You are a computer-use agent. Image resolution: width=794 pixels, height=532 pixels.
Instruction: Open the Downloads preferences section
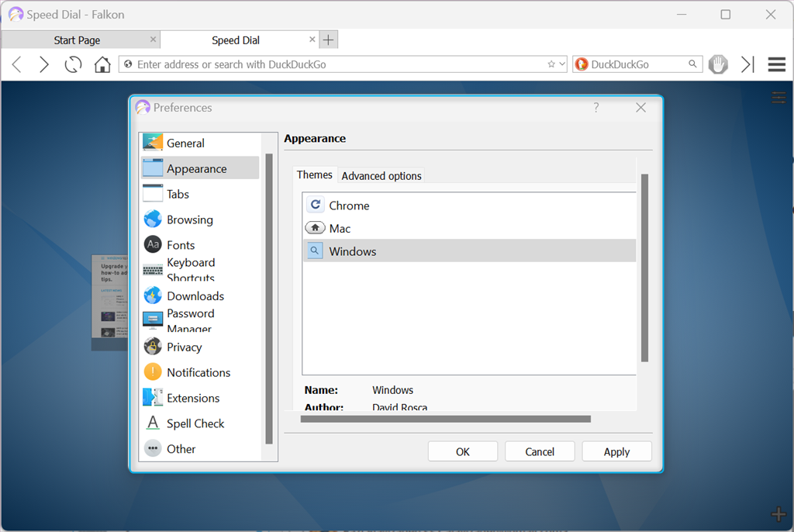pos(200,296)
